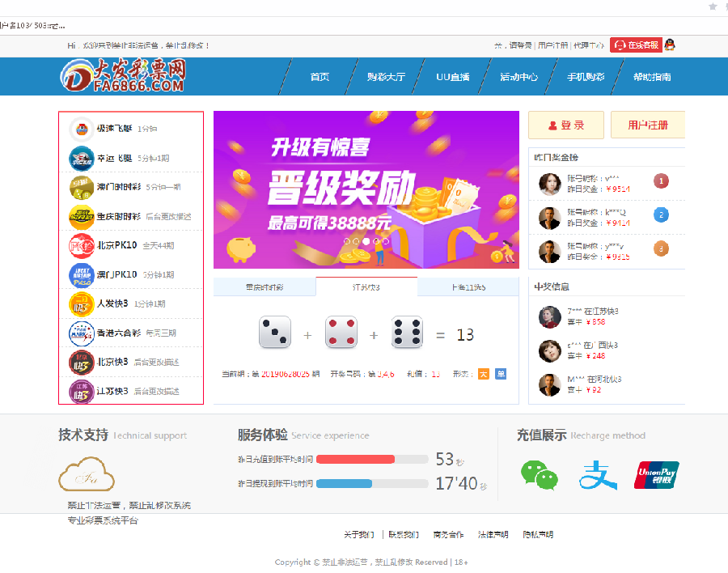Open the 极速飞艇 lottery icon
The image size is (728, 573).
(x=81, y=129)
